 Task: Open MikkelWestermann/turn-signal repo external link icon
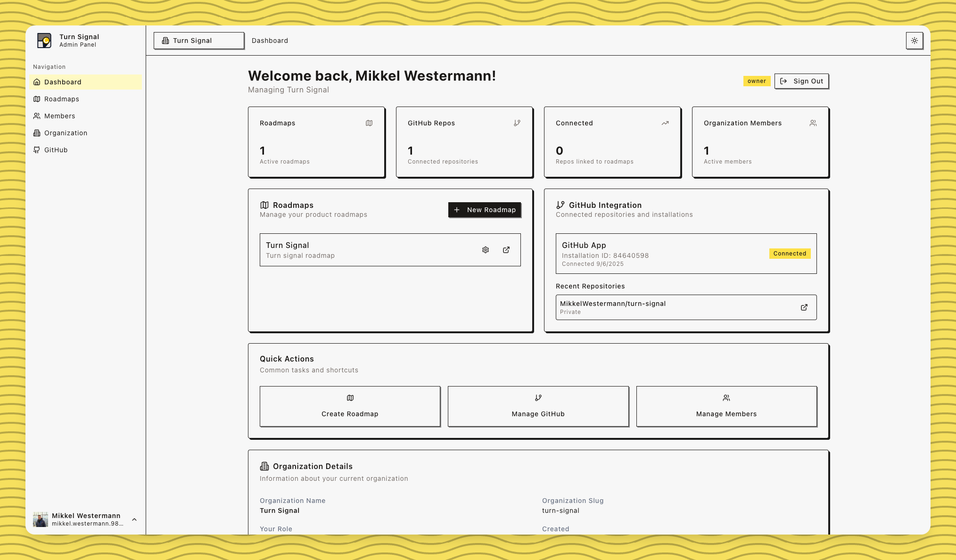tap(804, 307)
